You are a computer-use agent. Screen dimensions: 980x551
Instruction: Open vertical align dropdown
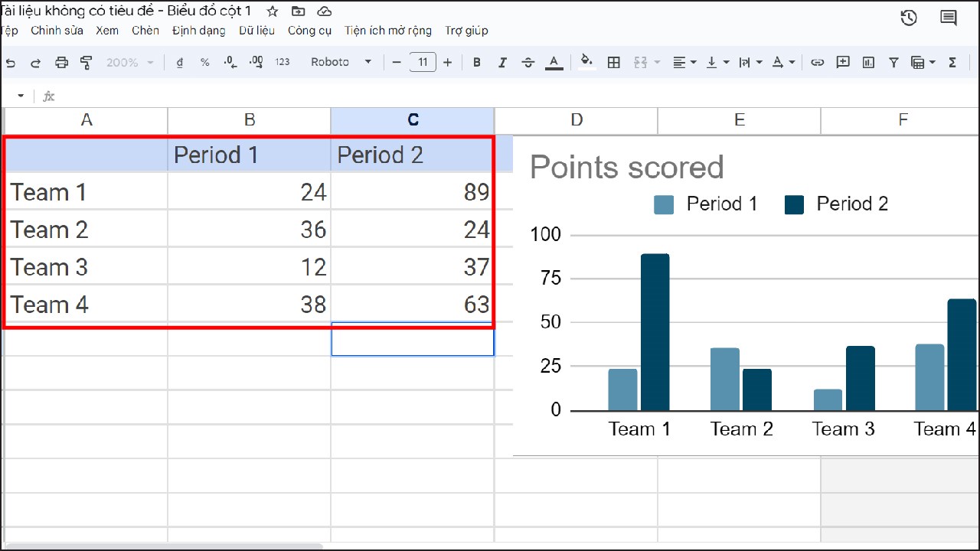[717, 63]
